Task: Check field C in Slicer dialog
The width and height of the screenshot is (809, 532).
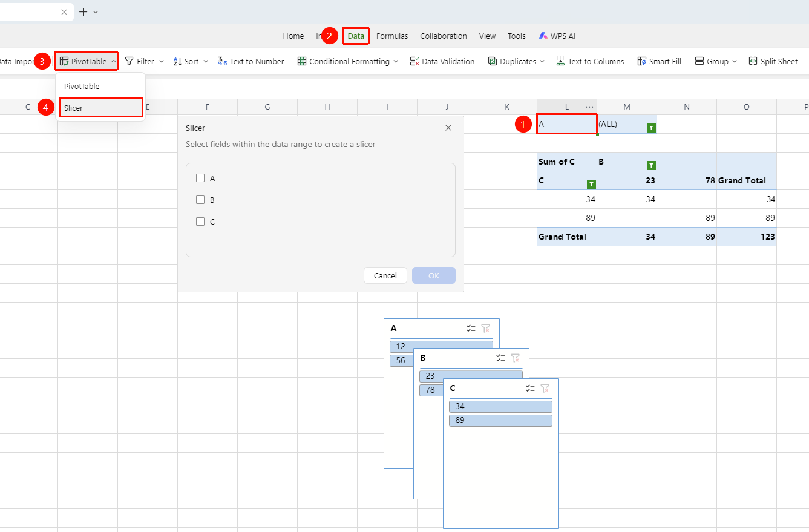Action: 200,222
